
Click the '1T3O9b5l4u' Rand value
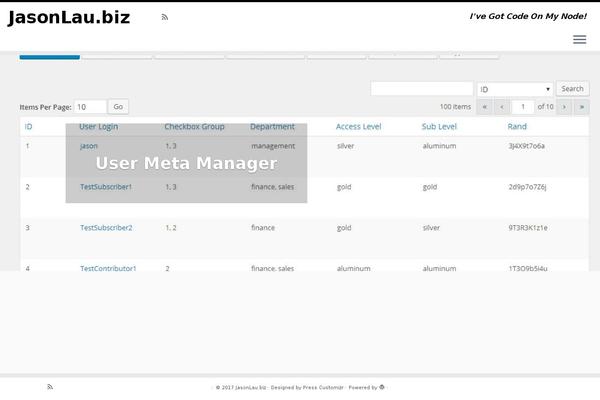(x=528, y=268)
